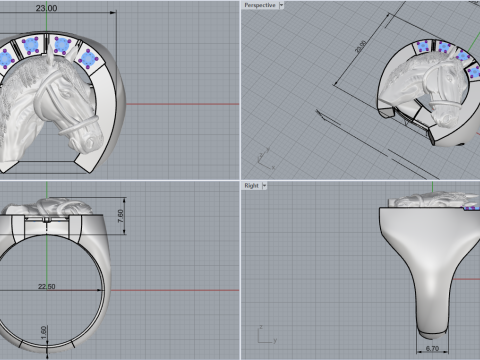Select the 6.70 shank width dimension

point(432,348)
